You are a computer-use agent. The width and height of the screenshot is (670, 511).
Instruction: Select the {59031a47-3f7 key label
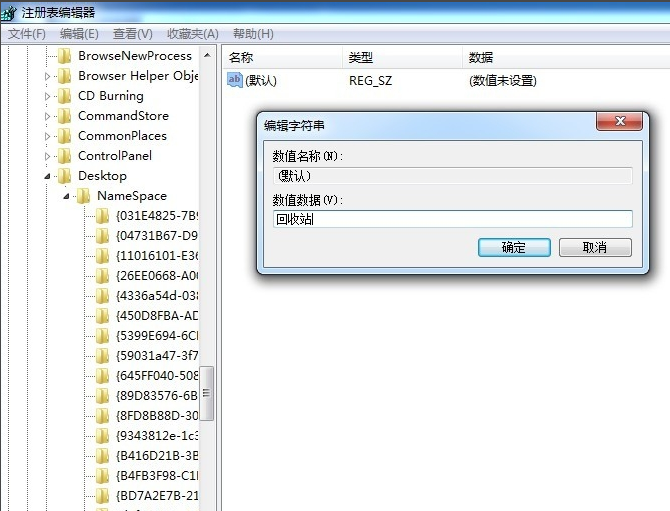[x=157, y=356]
